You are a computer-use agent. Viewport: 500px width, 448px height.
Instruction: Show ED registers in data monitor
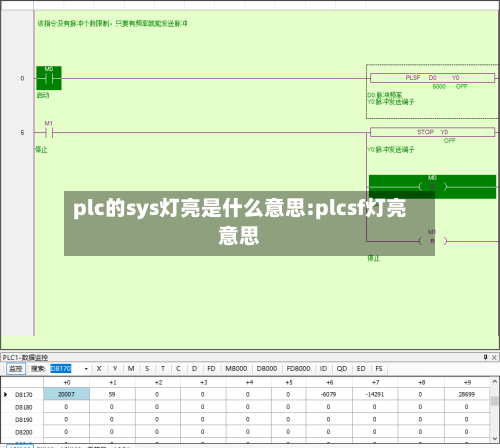click(361, 369)
